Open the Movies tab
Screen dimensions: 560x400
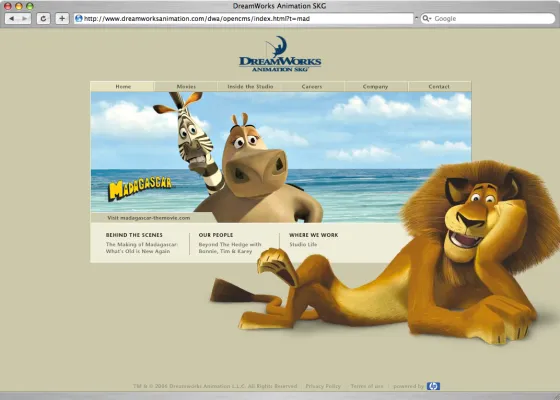coord(186,86)
